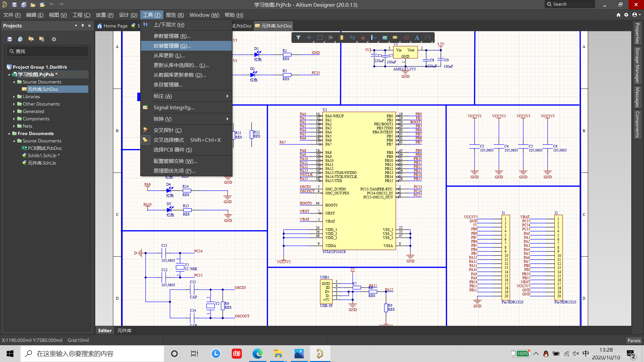Select the place wire tool
644x362 pixels.
(353, 38)
